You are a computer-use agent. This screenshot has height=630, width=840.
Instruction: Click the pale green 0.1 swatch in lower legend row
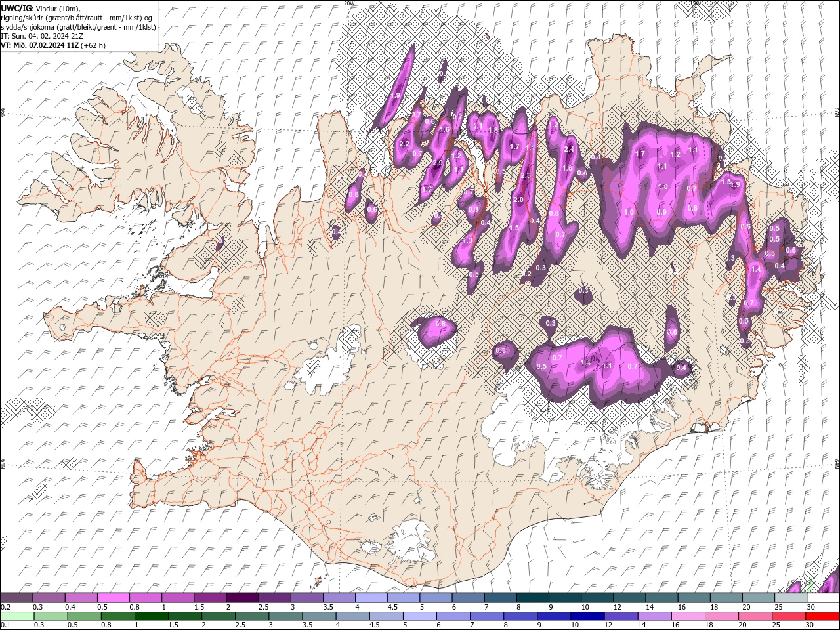[x=17, y=616]
